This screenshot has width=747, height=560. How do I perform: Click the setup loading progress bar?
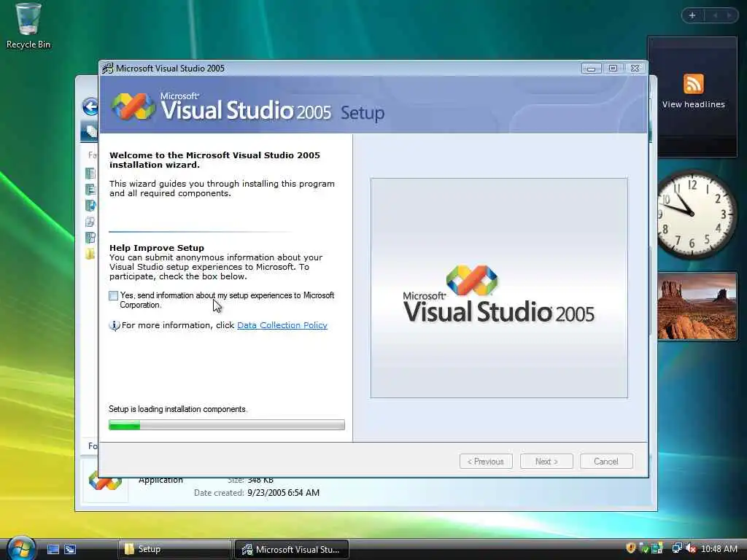[x=227, y=425]
